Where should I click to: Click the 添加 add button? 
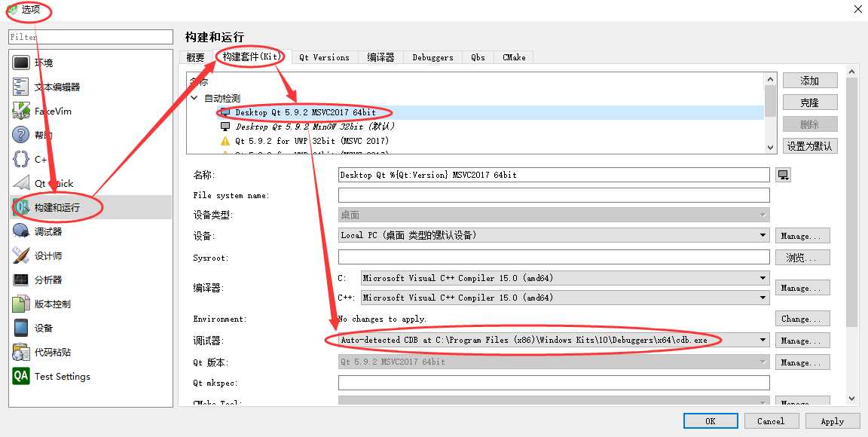point(810,81)
